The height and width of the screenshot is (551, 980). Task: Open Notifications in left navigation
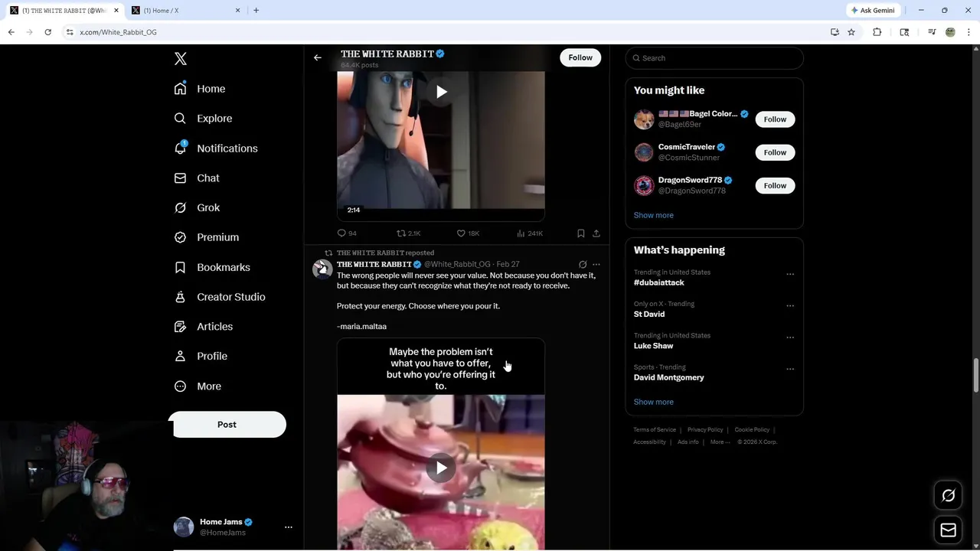pyautogui.click(x=216, y=148)
